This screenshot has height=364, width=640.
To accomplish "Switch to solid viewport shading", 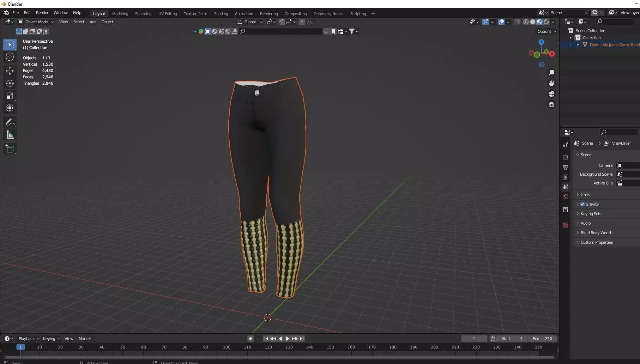I will click(x=533, y=22).
